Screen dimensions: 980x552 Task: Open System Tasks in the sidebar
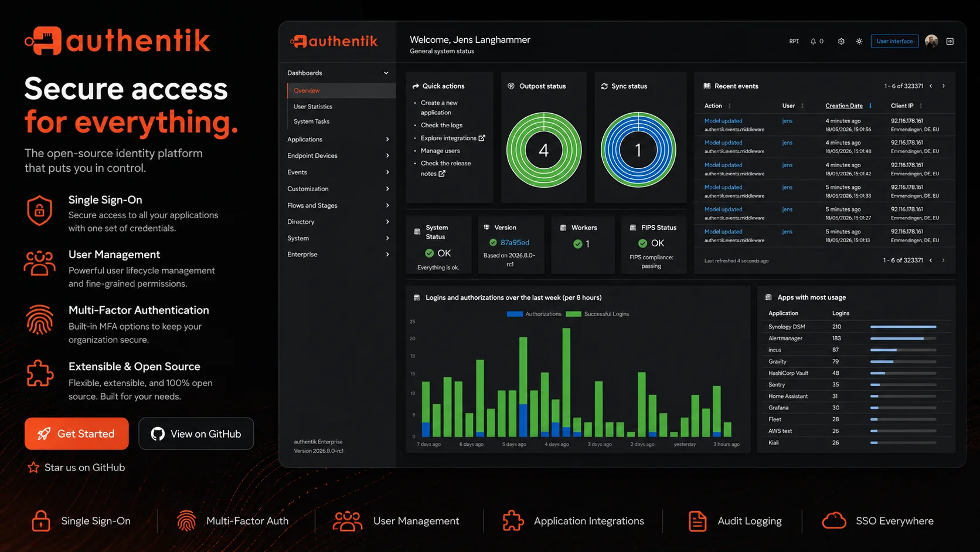311,121
